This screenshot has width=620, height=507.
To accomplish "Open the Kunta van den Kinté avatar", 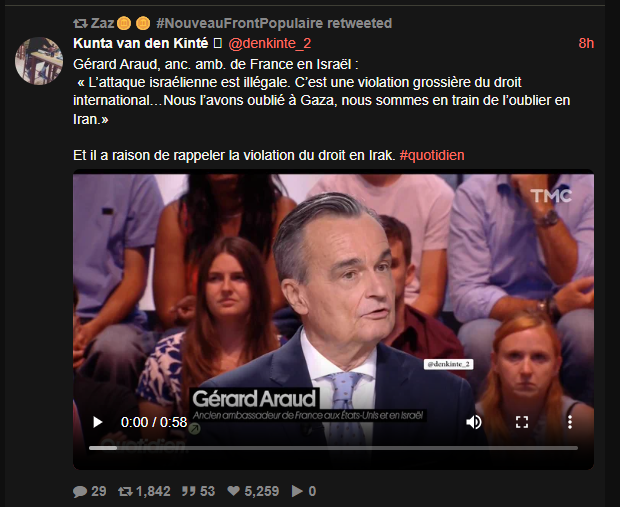I will click(39, 61).
